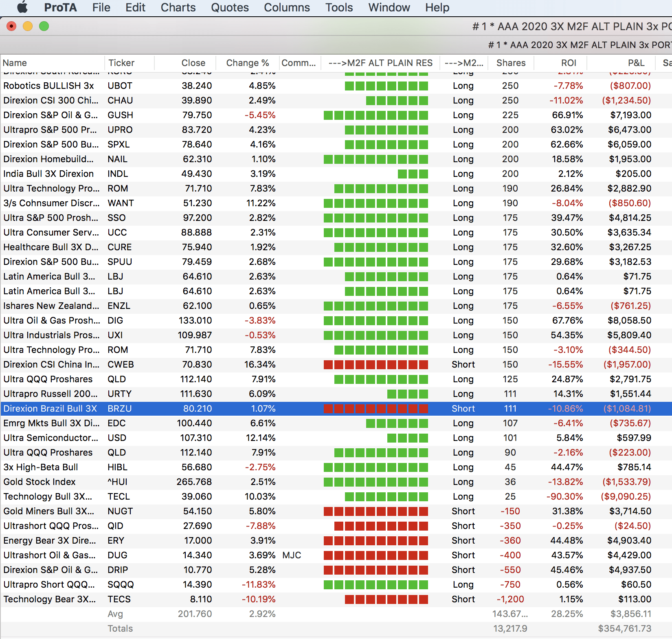Viewport: 672px width, 639px height.
Task: Click Ultra Consumer Serv... row name
Action: pos(51,232)
